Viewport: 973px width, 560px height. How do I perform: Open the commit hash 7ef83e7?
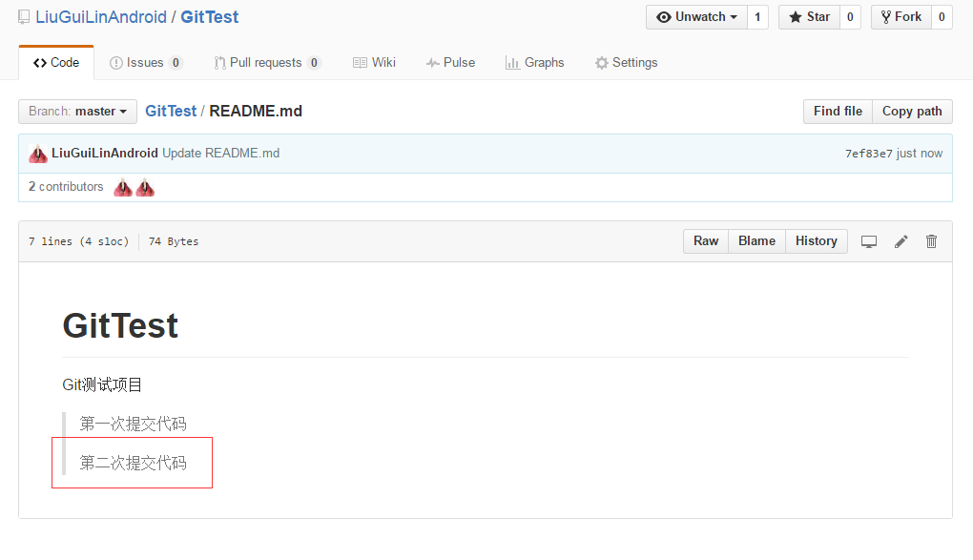869,154
